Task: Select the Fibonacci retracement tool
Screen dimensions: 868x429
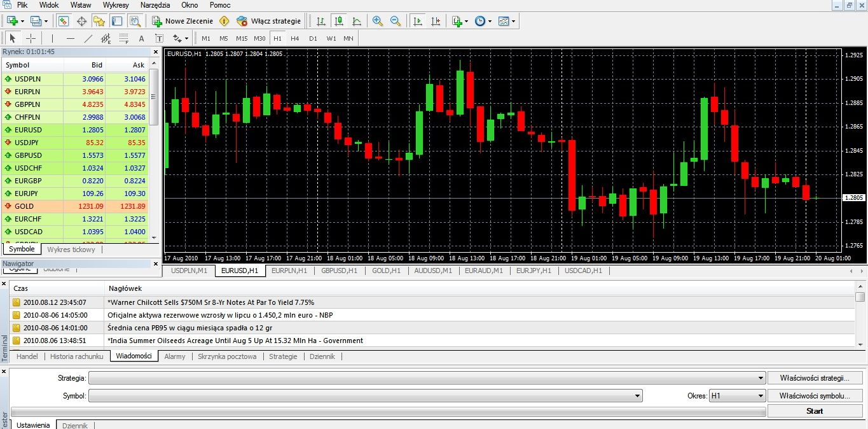Action: coord(123,38)
